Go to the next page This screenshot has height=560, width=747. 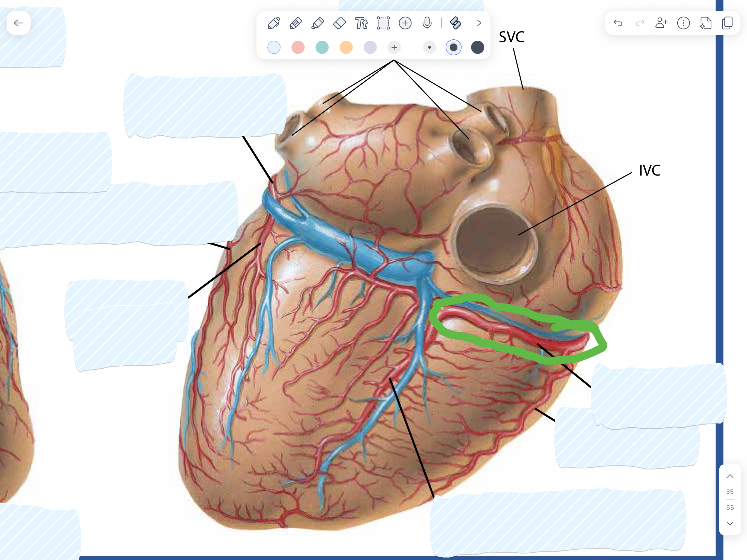click(730, 523)
